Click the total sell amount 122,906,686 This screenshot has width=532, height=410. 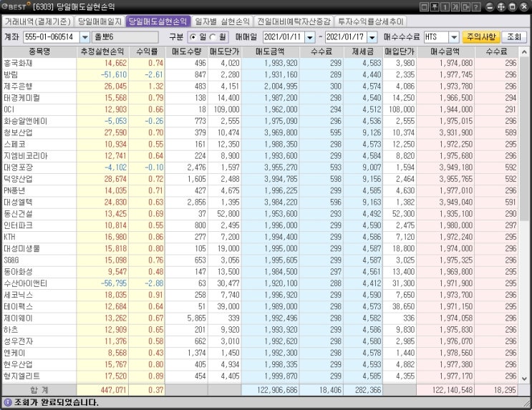[277, 391]
